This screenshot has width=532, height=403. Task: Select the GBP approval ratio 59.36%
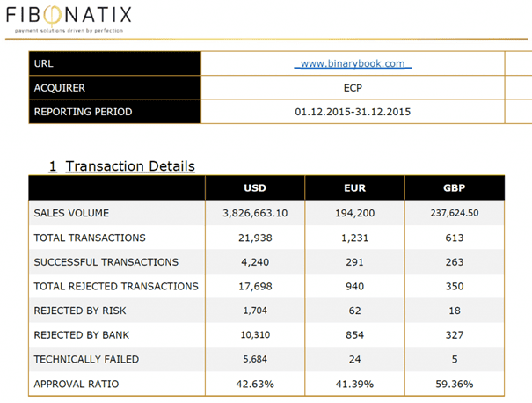(x=455, y=384)
